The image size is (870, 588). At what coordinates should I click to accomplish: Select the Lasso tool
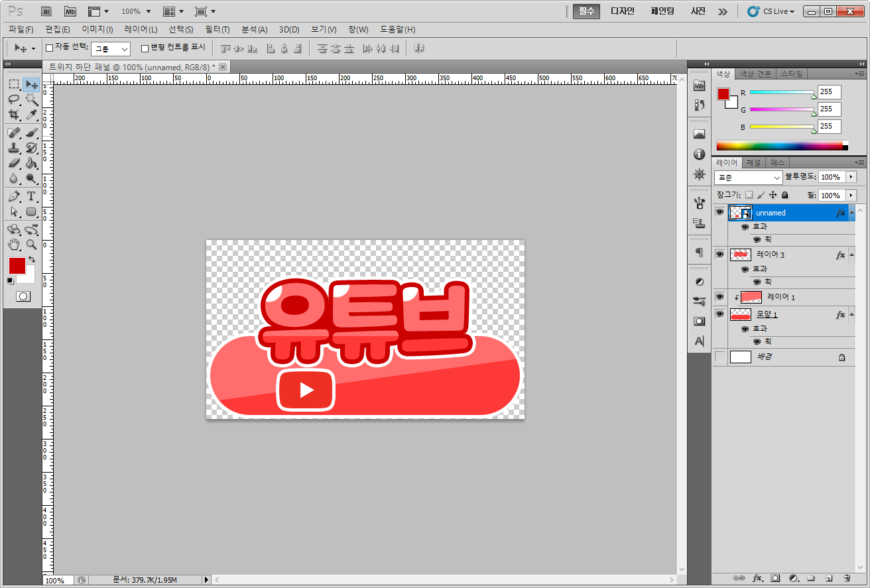pos(14,99)
